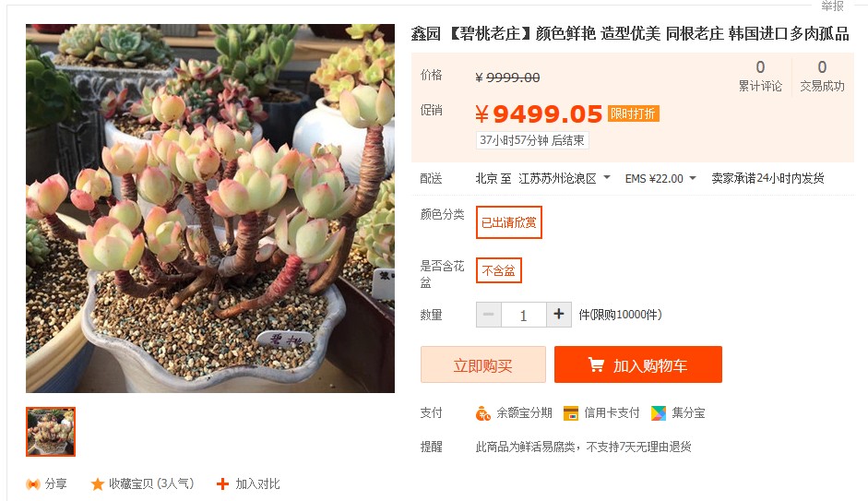868x501 pixels.
Task: Click the shopping cart icon on 加入购物车
Action: (x=596, y=364)
